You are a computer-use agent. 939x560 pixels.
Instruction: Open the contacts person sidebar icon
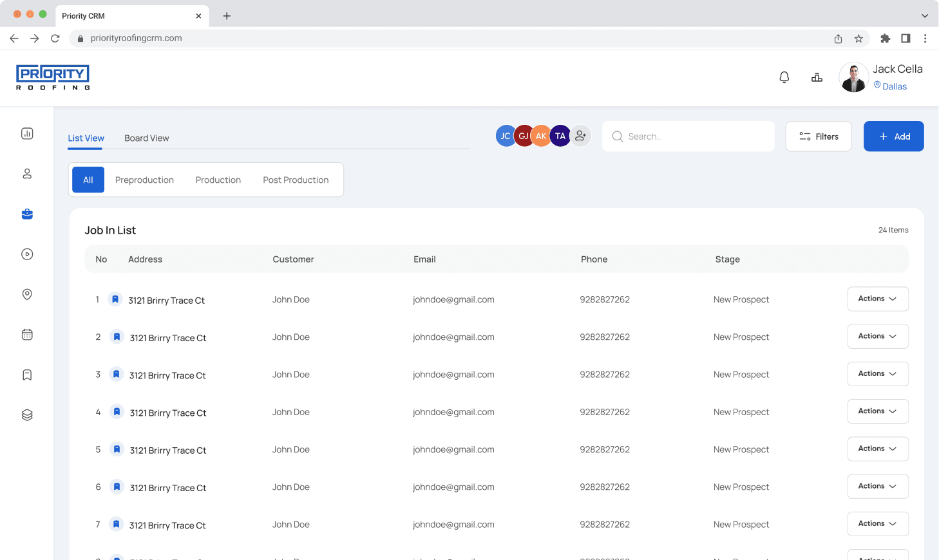pos(27,174)
